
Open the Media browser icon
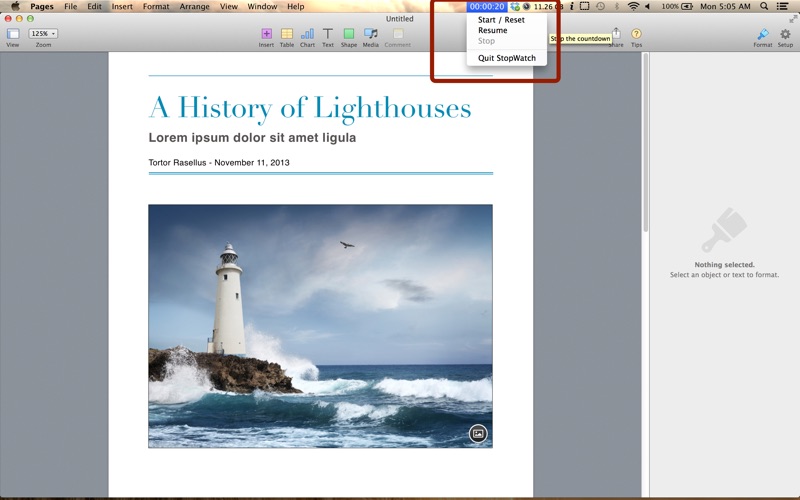(x=371, y=34)
